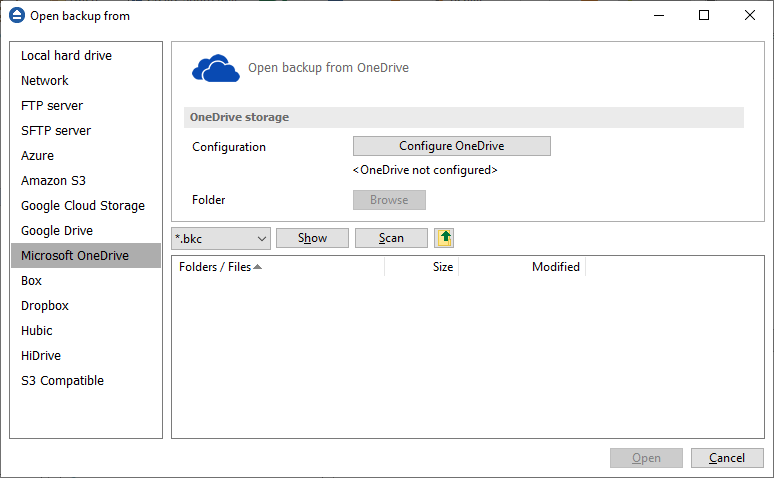Sort by Modified column header
The height and width of the screenshot is (478, 774).
click(522, 267)
